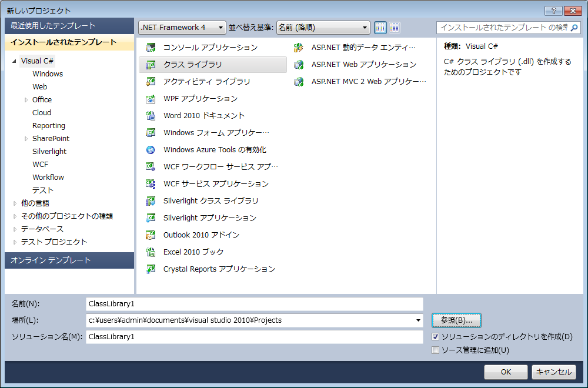The image size is (588, 388).
Task: Select the Windows Azure Tools の有効化 label
Action: click(215, 149)
